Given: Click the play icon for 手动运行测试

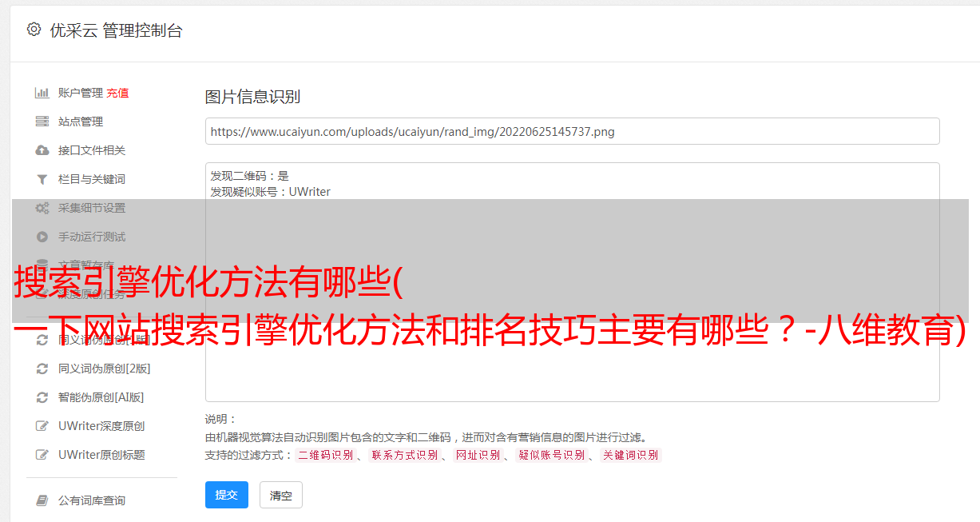Looking at the screenshot, I should click(42, 237).
